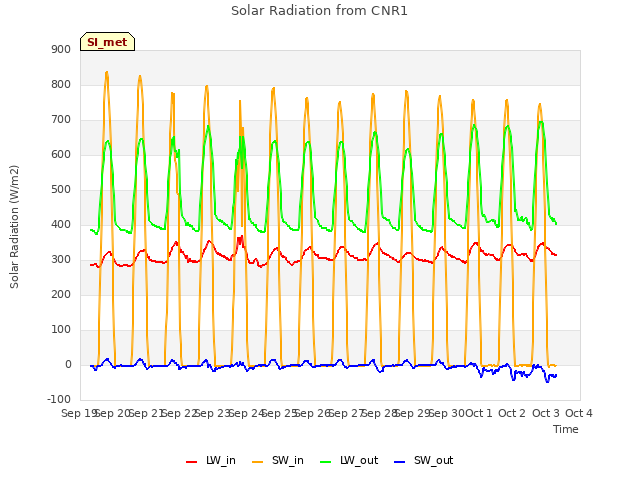Click the Y-axis label Solar Radiation (W/m2)

point(14,227)
